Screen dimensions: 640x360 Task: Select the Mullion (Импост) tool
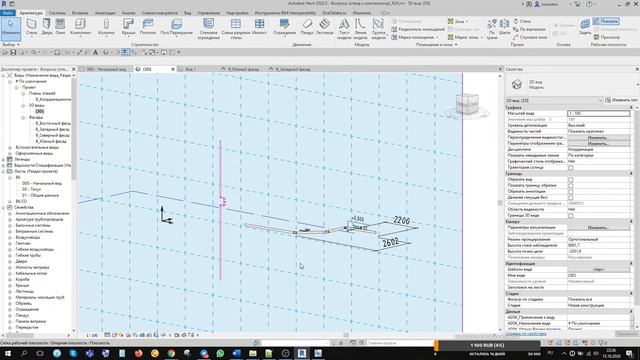[x=259, y=27]
